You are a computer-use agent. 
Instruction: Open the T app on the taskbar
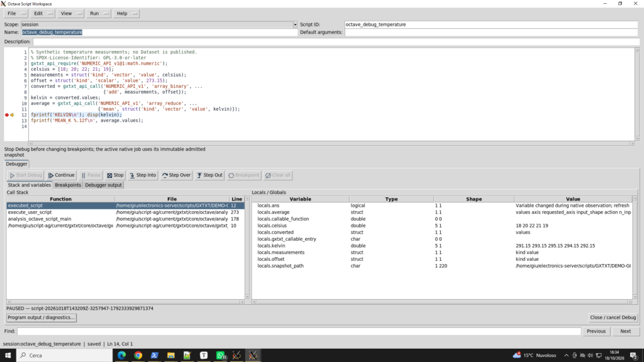click(x=204, y=356)
